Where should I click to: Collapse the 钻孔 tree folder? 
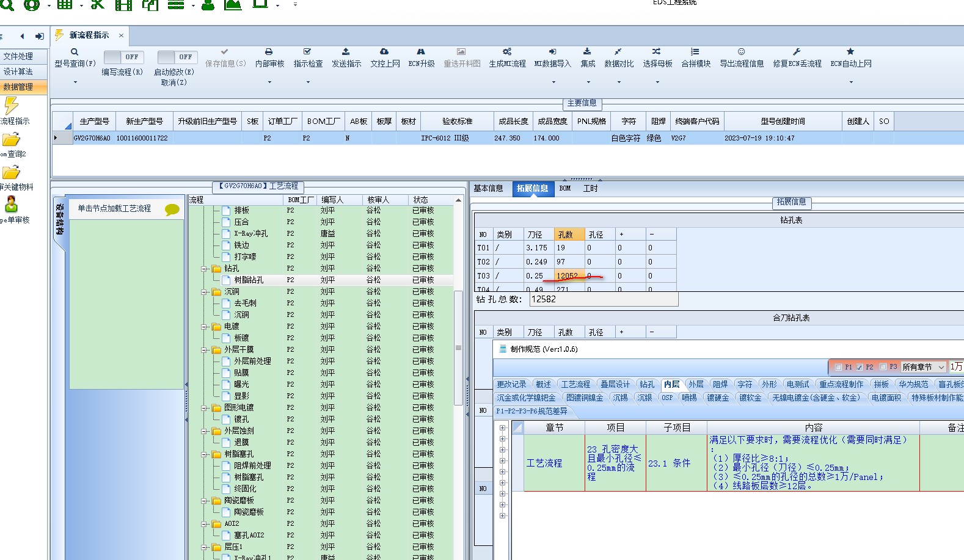click(x=205, y=269)
